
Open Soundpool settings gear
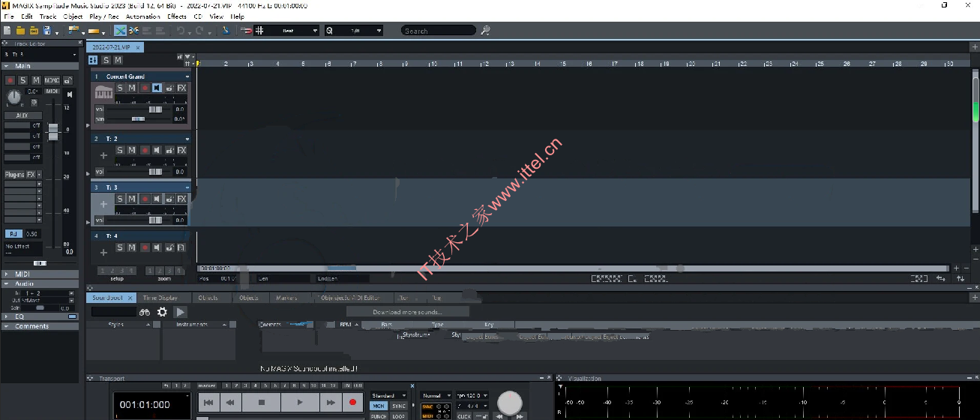click(162, 312)
